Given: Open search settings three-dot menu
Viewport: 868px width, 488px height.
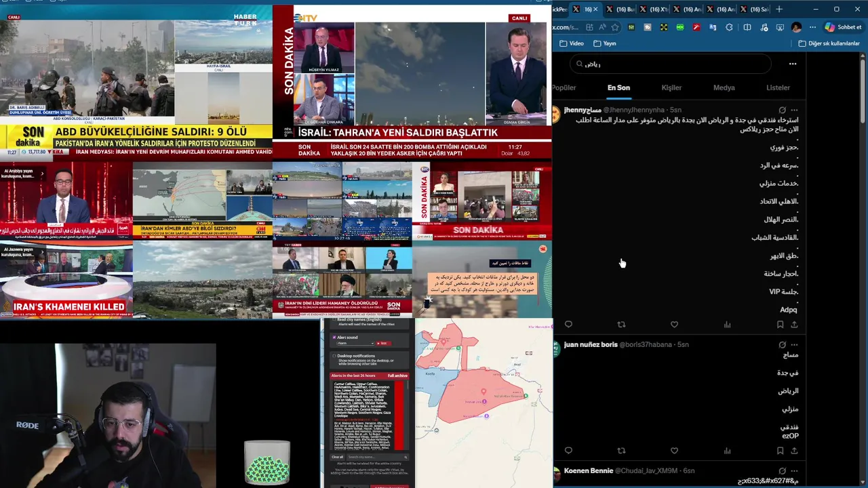Looking at the screenshot, I should click(x=793, y=64).
